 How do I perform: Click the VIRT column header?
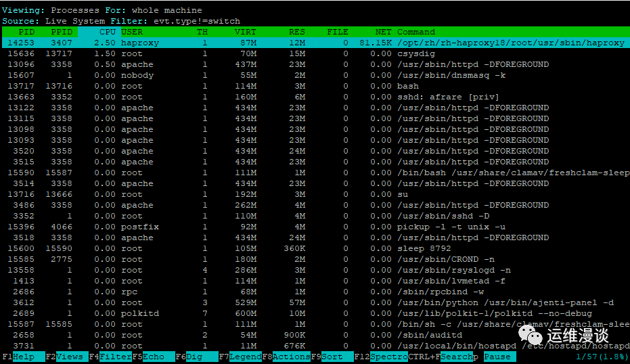[245, 32]
